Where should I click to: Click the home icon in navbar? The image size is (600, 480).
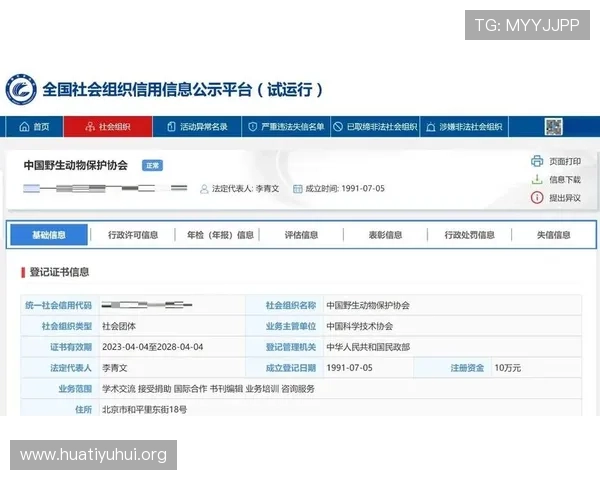(x=24, y=126)
